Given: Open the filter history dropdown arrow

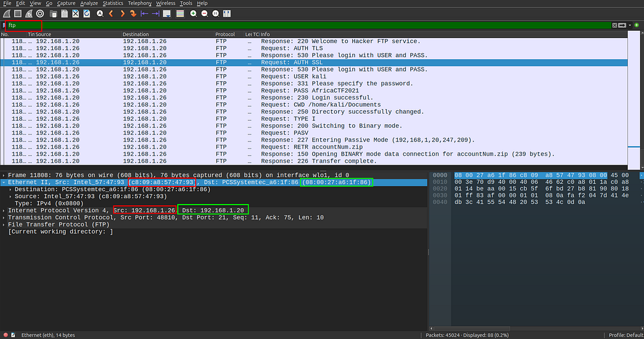Looking at the screenshot, I should 629,25.
